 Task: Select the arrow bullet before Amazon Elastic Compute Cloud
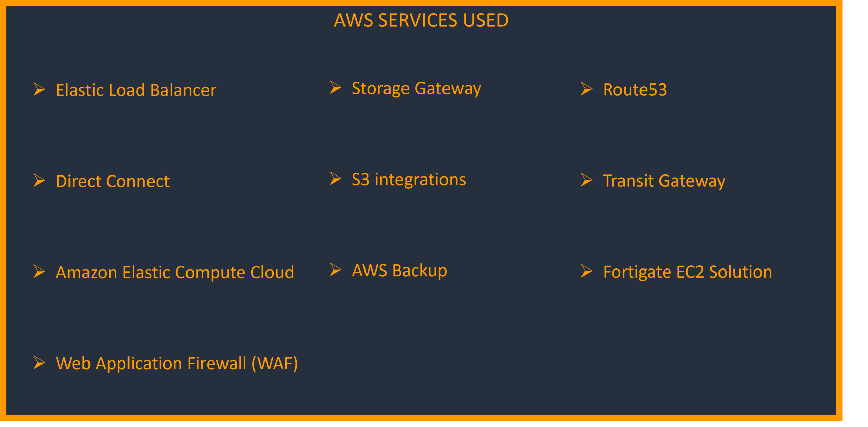pos(39,272)
